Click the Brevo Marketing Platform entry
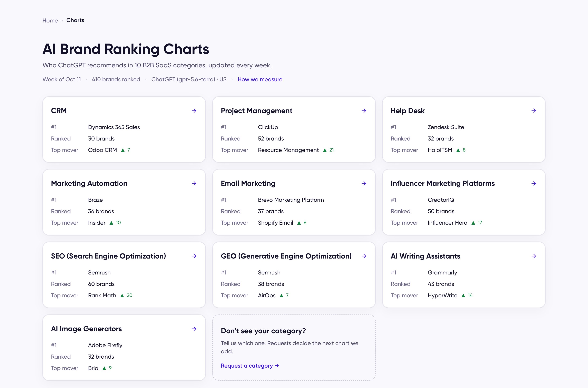 (291, 200)
